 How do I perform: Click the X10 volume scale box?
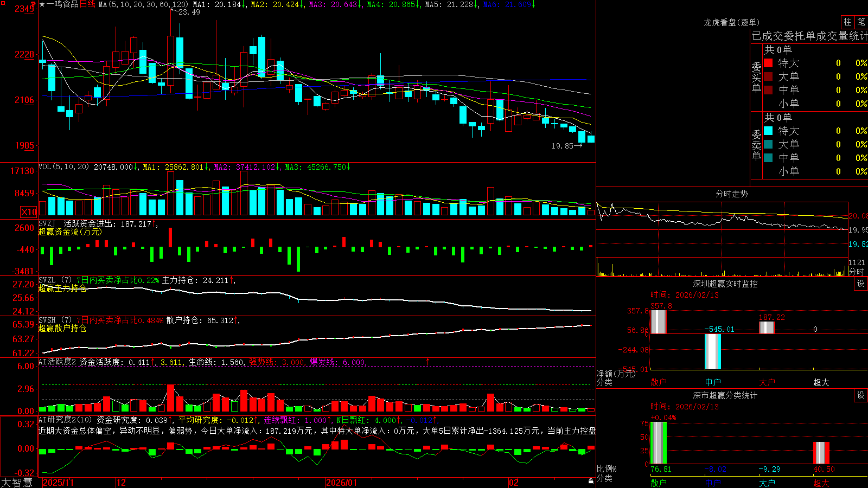click(x=29, y=212)
